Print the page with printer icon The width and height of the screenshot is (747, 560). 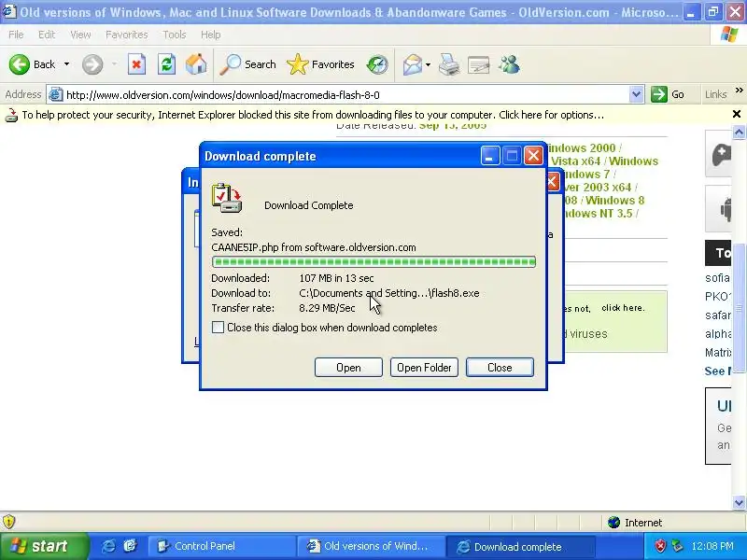(x=449, y=64)
